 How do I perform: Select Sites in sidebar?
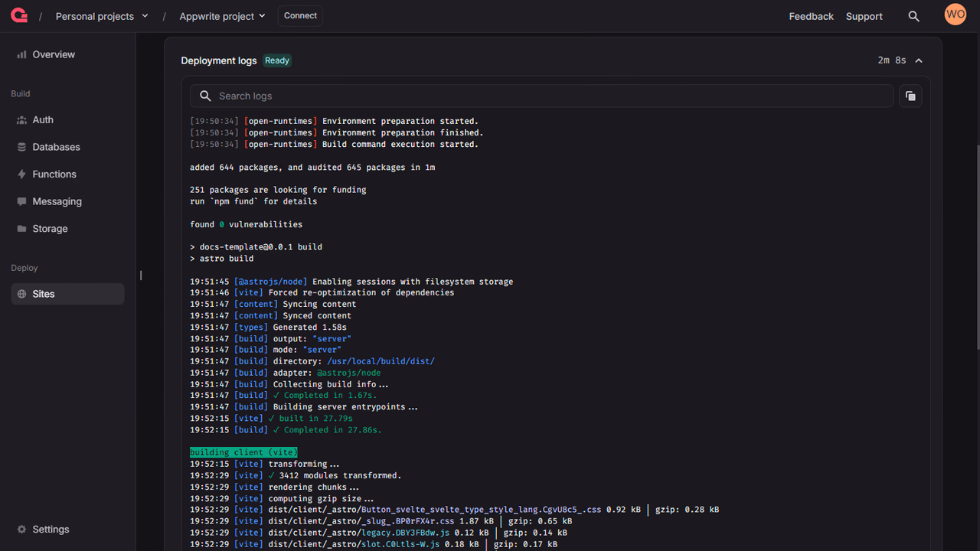click(67, 294)
